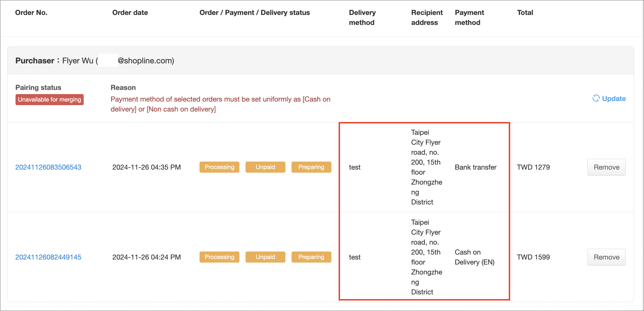Click Preparing badge on second order
The height and width of the screenshot is (311, 644).
coord(311,257)
